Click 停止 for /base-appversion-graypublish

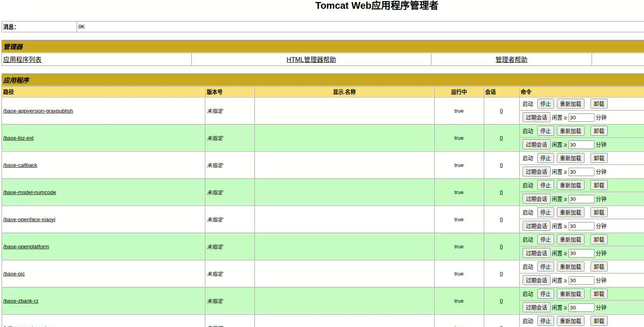pyautogui.click(x=546, y=104)
